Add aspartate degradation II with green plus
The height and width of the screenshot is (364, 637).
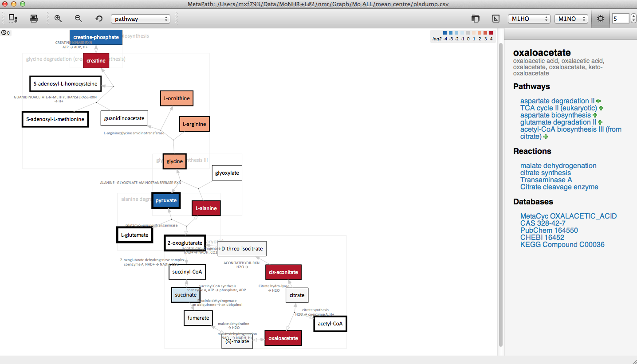coord(598,101)
